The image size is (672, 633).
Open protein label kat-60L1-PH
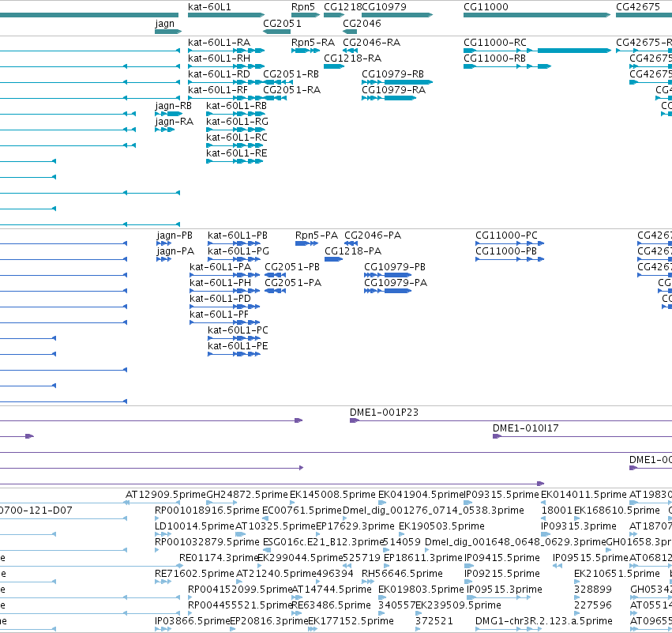[220, 283]
